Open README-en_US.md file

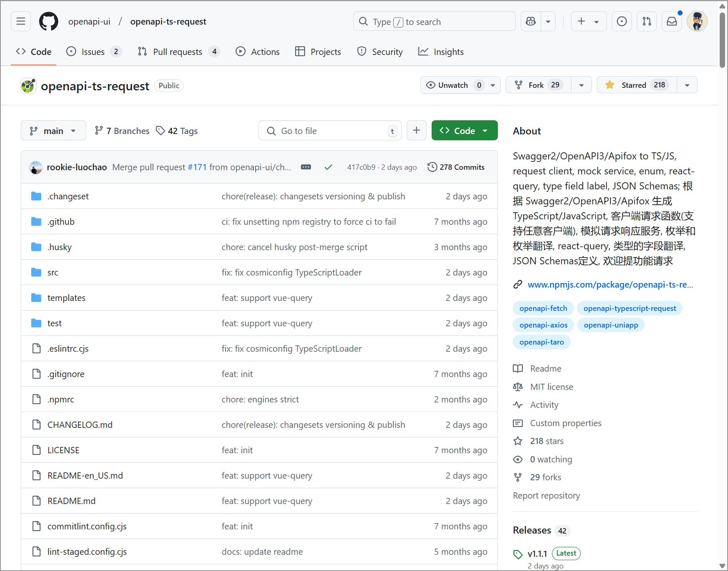[85, 476]
